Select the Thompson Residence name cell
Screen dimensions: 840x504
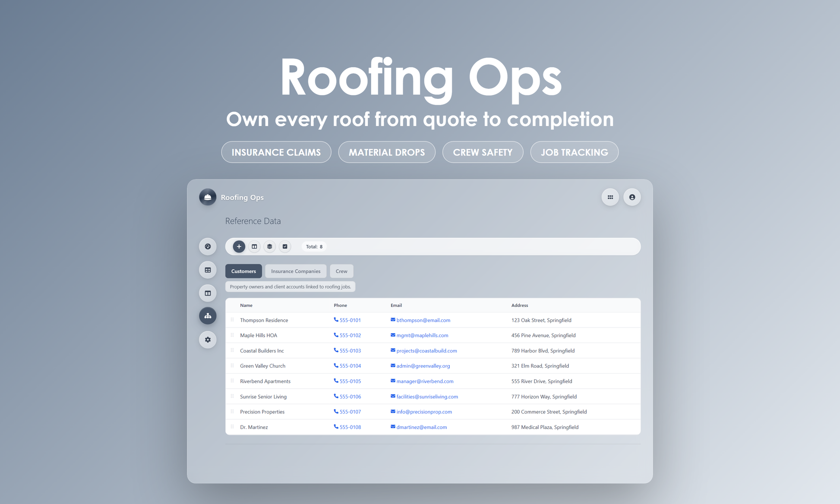tap(264, 320)
